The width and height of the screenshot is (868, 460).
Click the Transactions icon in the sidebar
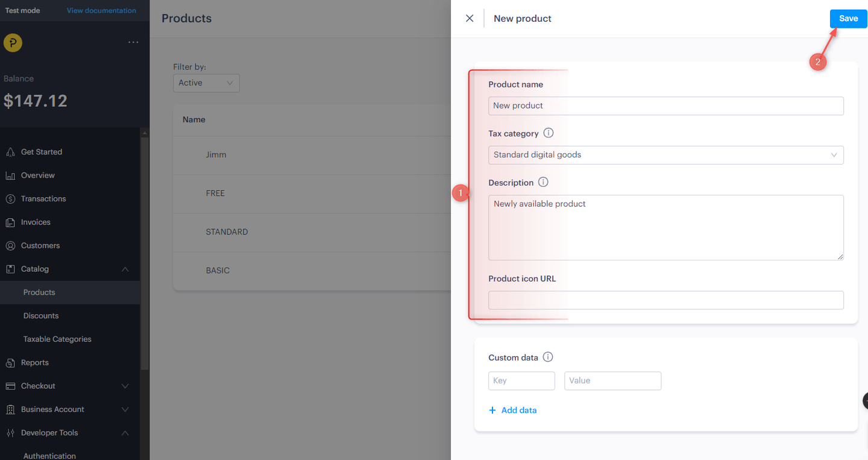click(x=11, y=198)
